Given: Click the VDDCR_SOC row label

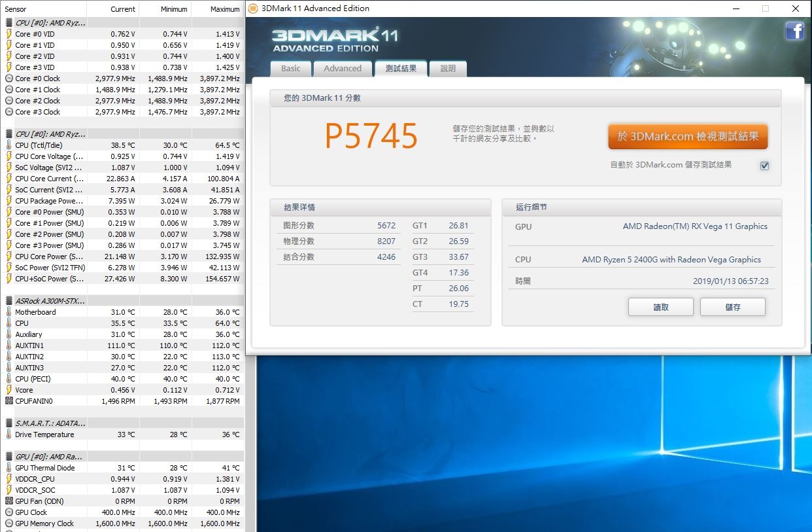Looking at the screenshot, I should tap(35, 490).
